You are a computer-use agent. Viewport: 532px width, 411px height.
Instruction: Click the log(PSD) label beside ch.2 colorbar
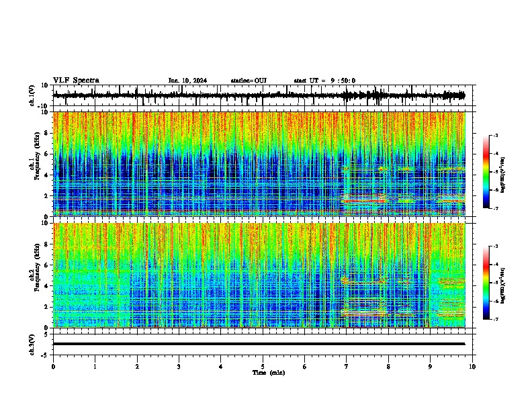(x=503, y=285)
